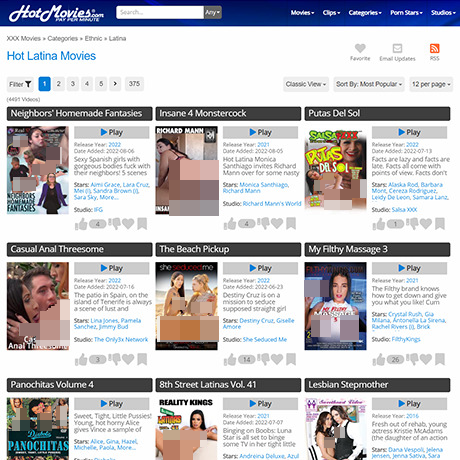Bookmark Putas Del Sol
460x460 pixels.
(x=440, y=224)
